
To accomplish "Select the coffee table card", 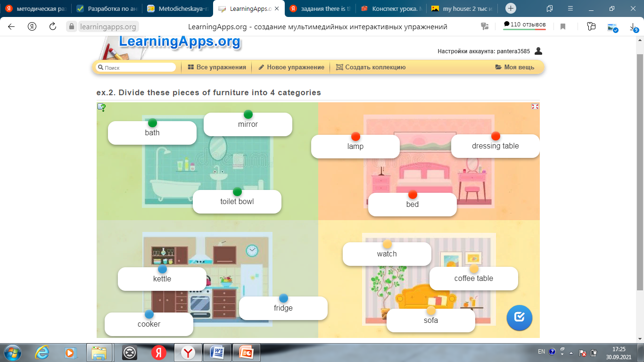I will [x=474, y=279].
